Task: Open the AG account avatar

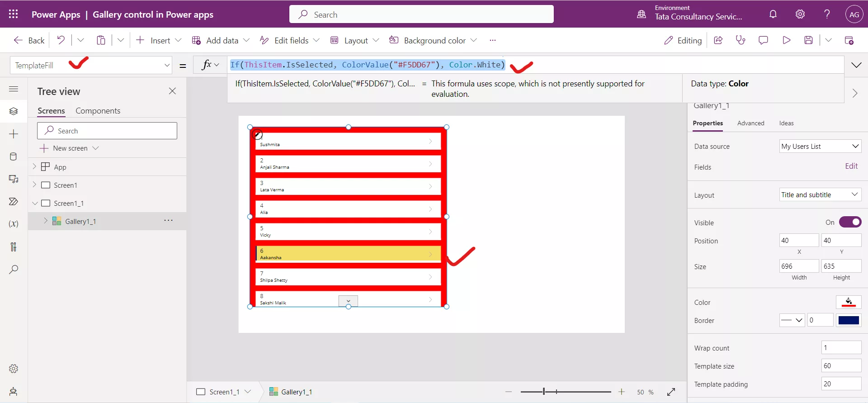Action: tap(854, 14)
